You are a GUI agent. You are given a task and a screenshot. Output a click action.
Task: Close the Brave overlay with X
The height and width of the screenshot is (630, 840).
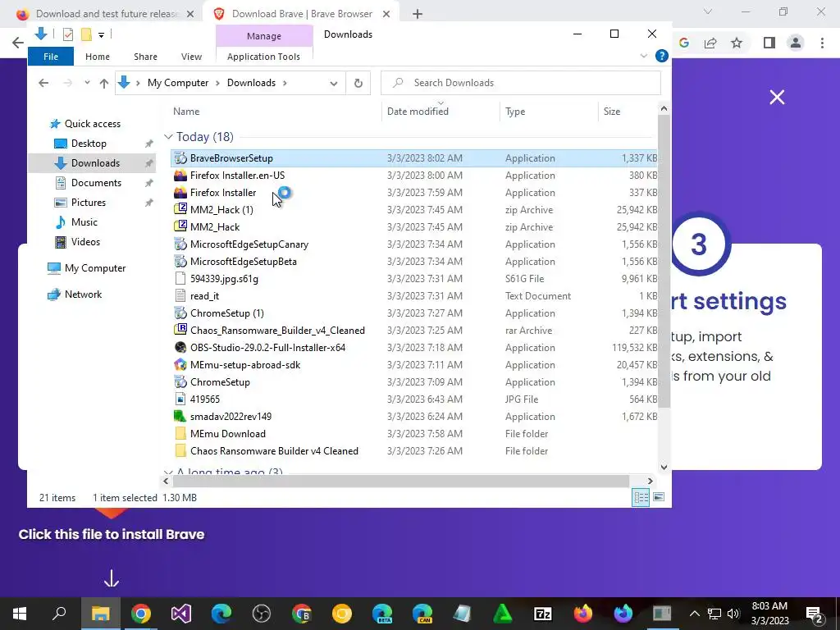pyautogui.click(x=777, y=97)
